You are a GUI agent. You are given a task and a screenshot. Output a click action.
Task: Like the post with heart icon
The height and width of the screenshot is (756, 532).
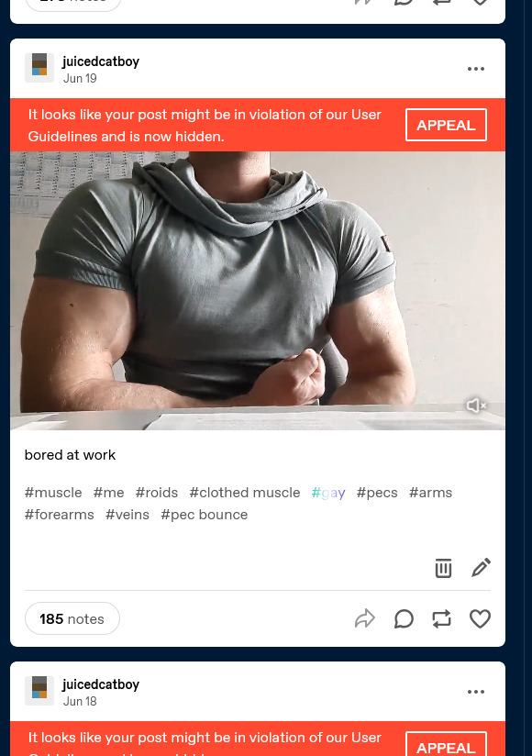tap(480, 618)
